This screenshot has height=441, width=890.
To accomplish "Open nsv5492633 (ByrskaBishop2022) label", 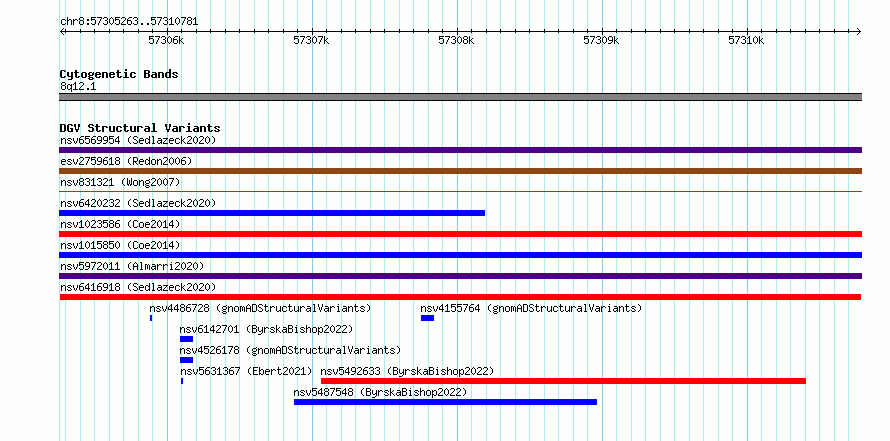I will click(x=408, y=371).
